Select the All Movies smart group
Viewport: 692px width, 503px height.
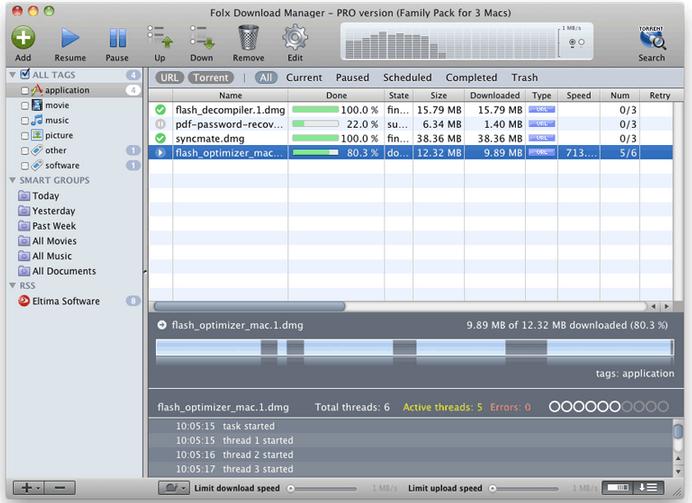click(54, 241)
